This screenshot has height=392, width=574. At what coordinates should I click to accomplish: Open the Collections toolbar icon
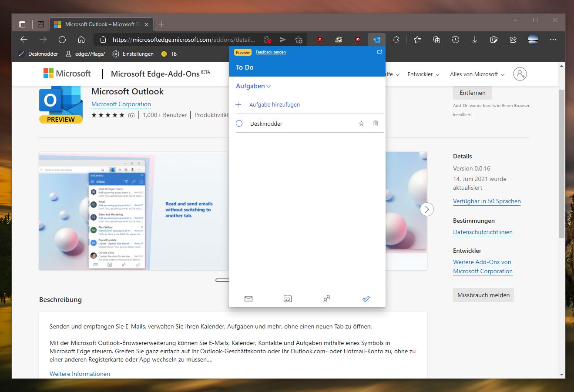436,40
